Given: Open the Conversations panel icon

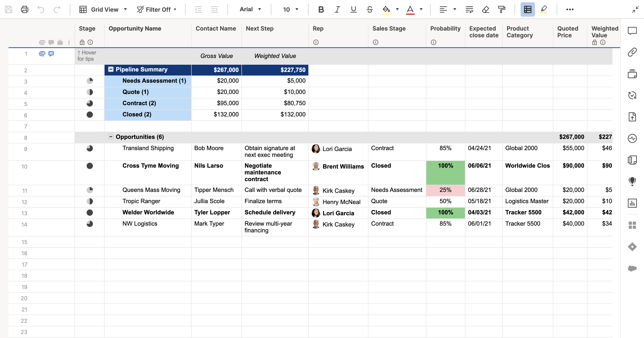Looking at the screenshot, I should click(x=632, y=31).
